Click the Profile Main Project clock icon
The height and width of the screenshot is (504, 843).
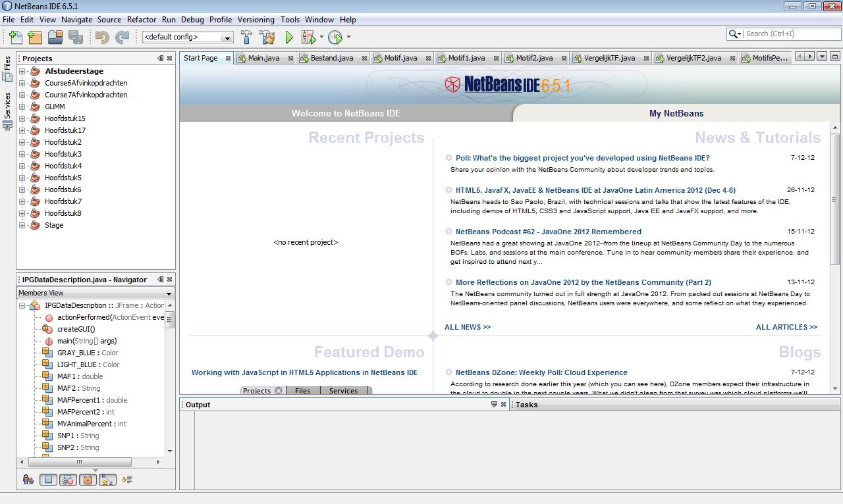click(335, 38)
